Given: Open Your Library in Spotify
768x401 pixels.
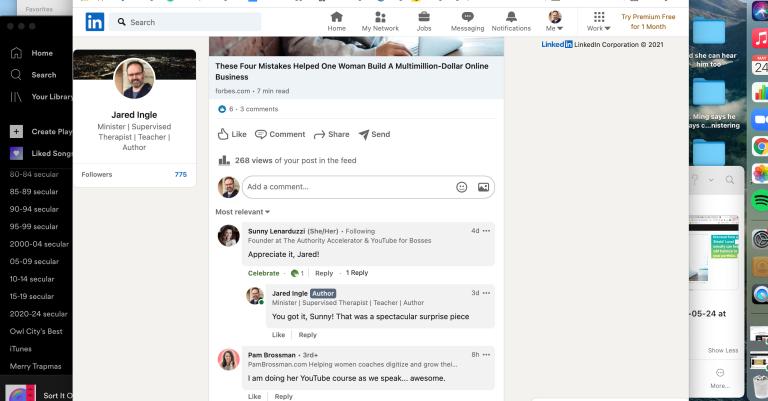Looking at the screenshot, I should pos(41,97).
